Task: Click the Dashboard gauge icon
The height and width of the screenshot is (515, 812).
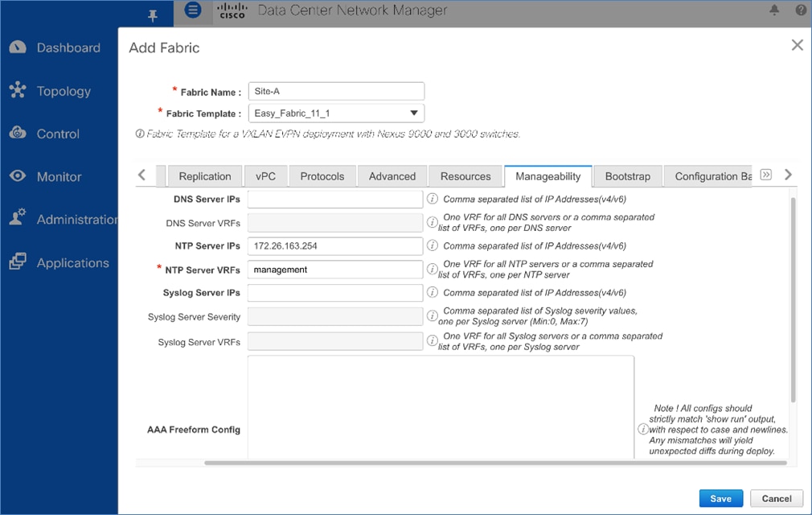Action: (x=17, y=47)
